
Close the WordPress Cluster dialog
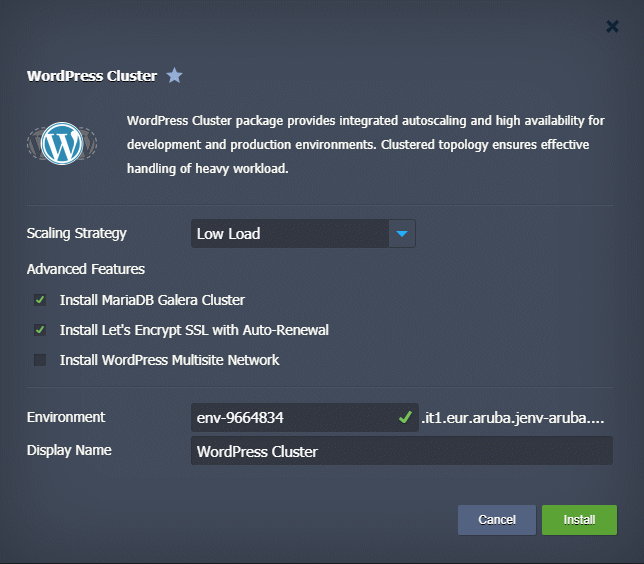[x=612, y=27]
